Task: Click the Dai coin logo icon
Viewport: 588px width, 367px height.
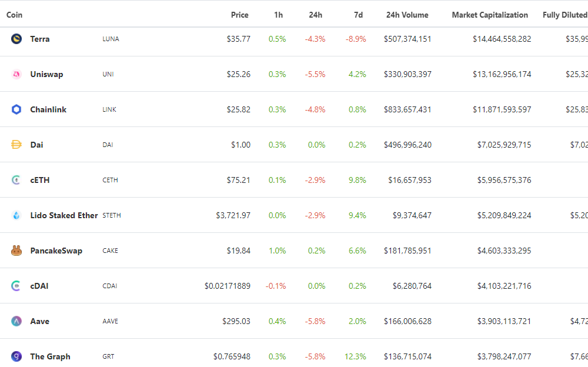Action: (16, 145)
